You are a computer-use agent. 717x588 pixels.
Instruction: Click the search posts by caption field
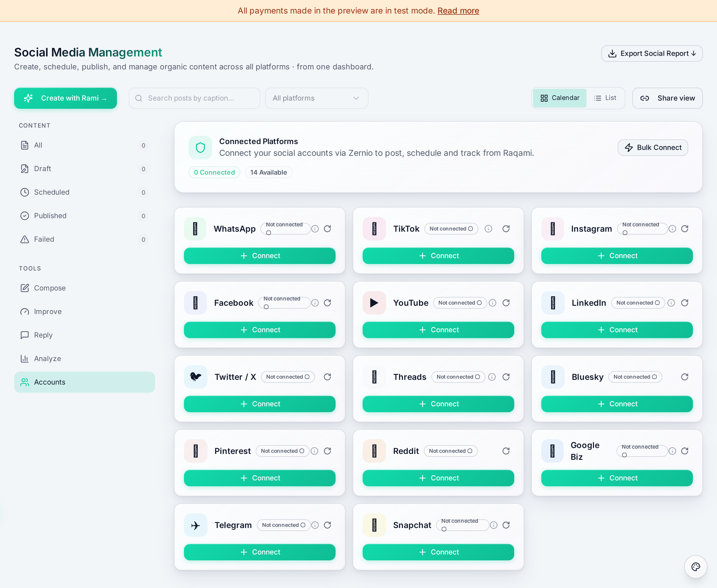pos(194,98)
